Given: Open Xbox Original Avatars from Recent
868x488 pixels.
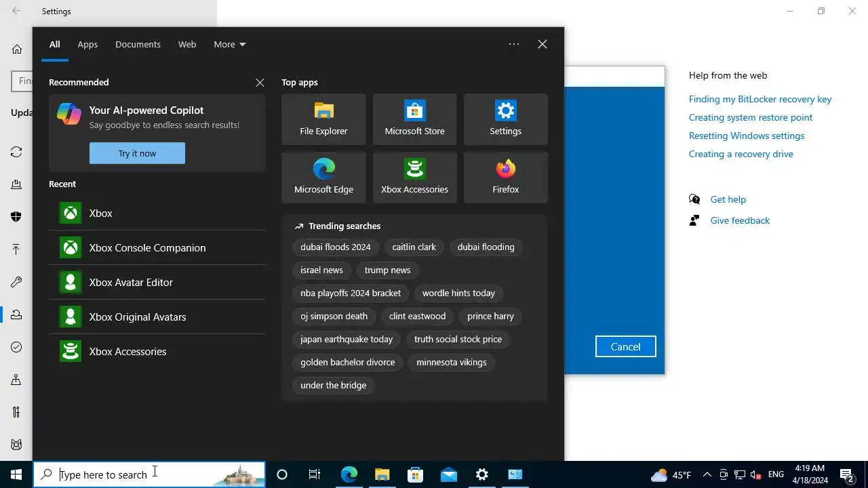Looking at the screenshot, I should click(x=157, y=317).
